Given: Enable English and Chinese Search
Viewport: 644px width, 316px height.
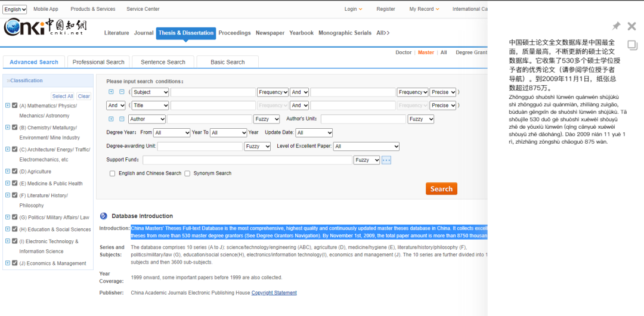Looking at the screenshot, I should pos(112,174).
